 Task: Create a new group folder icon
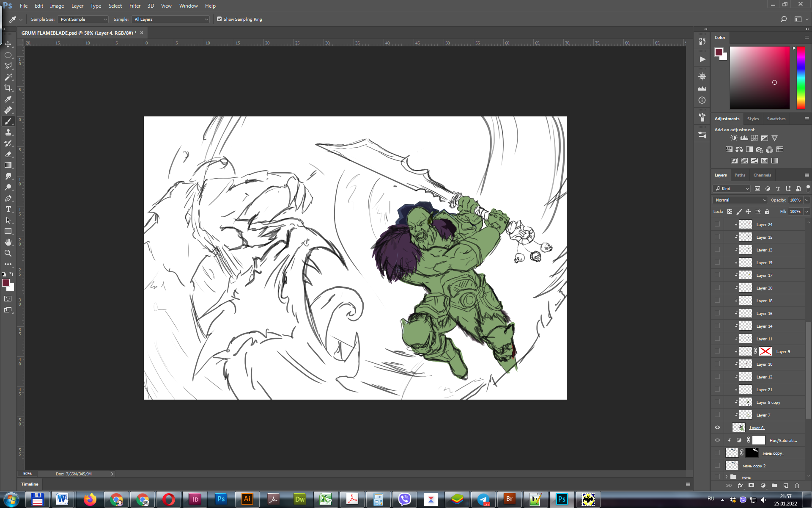tap(774, 486)
